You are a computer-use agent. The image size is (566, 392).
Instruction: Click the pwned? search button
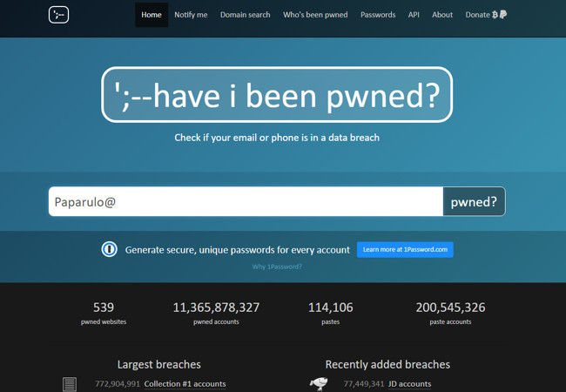click(x=474, y=201)
